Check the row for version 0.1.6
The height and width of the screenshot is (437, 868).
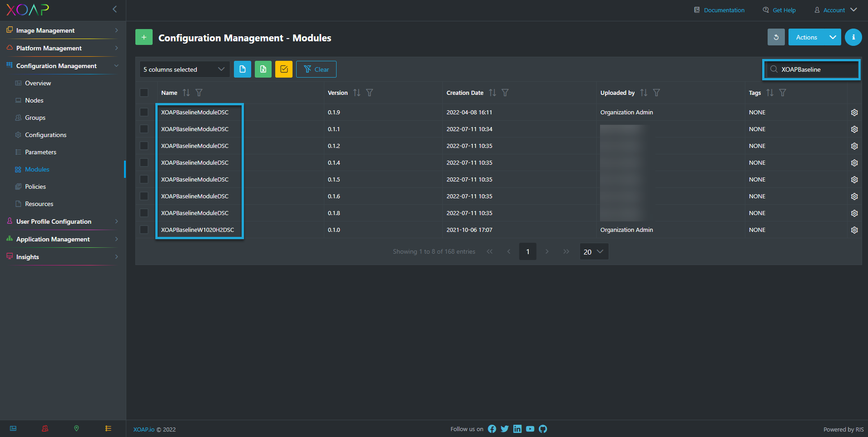click(144, 196)
